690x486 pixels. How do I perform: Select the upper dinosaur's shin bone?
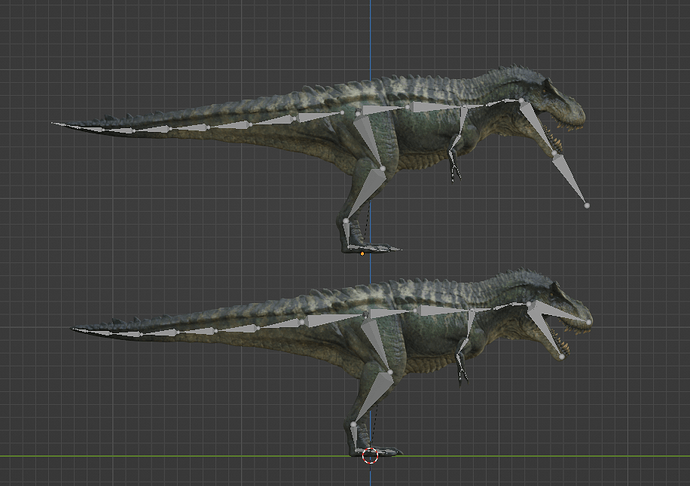[x=365, y=194]
